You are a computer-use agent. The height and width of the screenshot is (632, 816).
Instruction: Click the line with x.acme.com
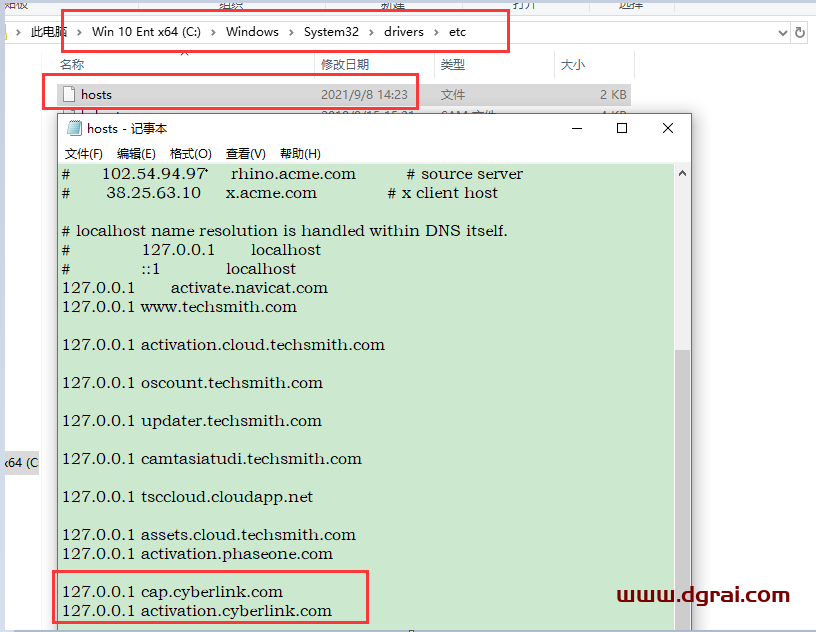click(x=280, y=193)
